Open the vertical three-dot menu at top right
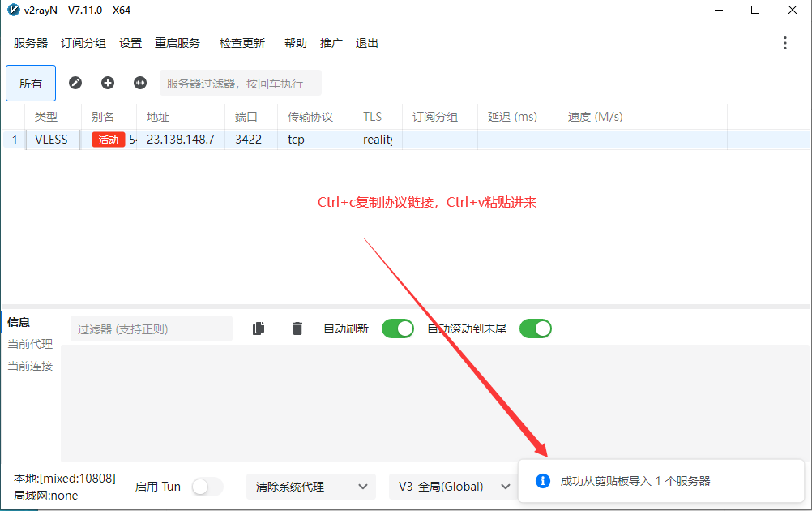Image resolution: width=812 pixels, height=511 pixels. [x=784, y=43]
